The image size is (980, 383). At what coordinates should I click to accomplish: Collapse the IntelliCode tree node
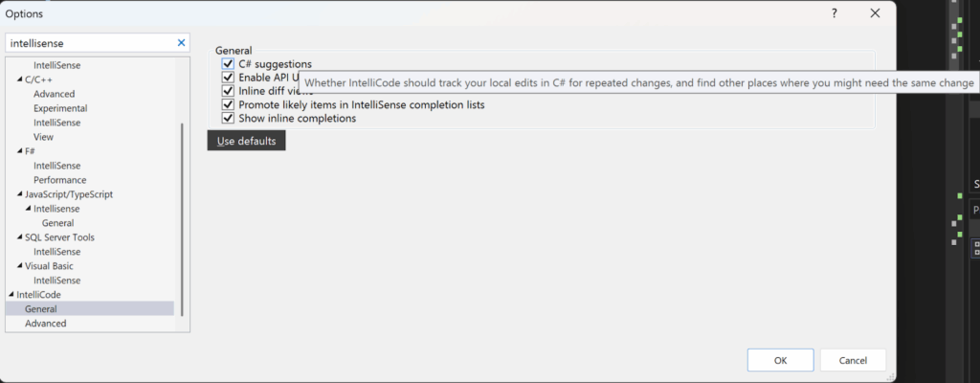click(11, 295)
